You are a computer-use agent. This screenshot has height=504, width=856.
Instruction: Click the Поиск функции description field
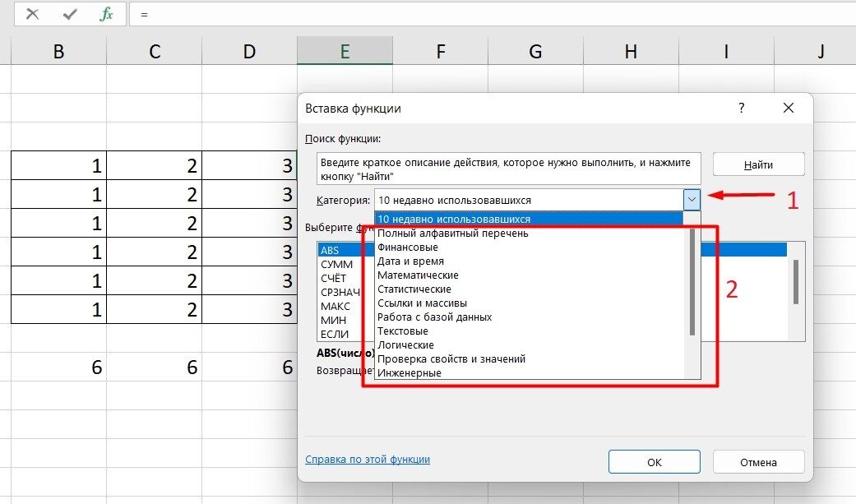(x=508, y=169)
